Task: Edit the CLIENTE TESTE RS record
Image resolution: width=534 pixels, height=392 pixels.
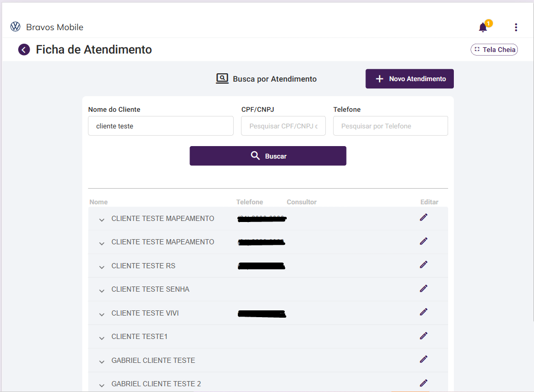Action: 424,265
